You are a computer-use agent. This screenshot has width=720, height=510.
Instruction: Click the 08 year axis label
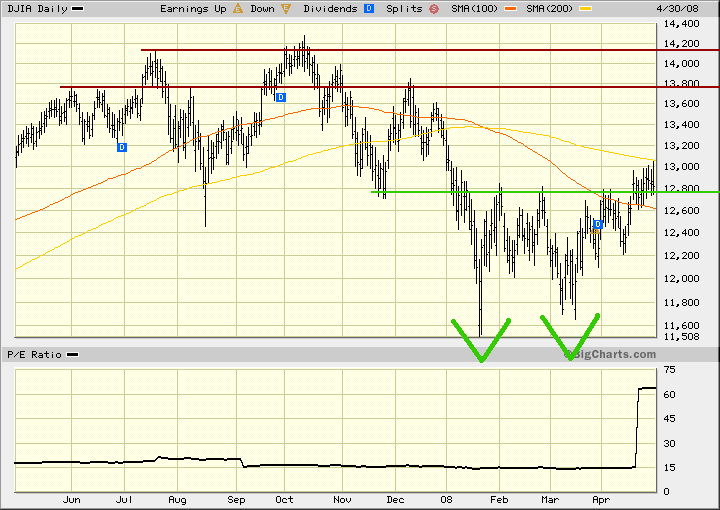point(446,499)
